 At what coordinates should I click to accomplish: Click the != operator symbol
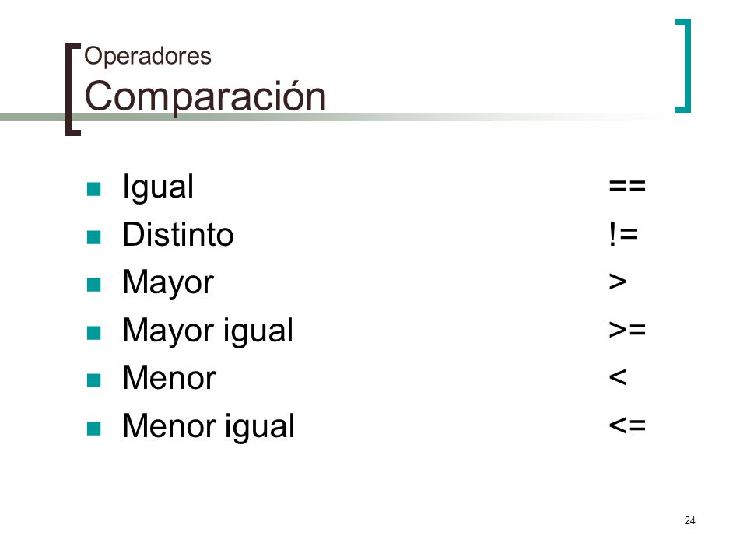click(623, 234)
